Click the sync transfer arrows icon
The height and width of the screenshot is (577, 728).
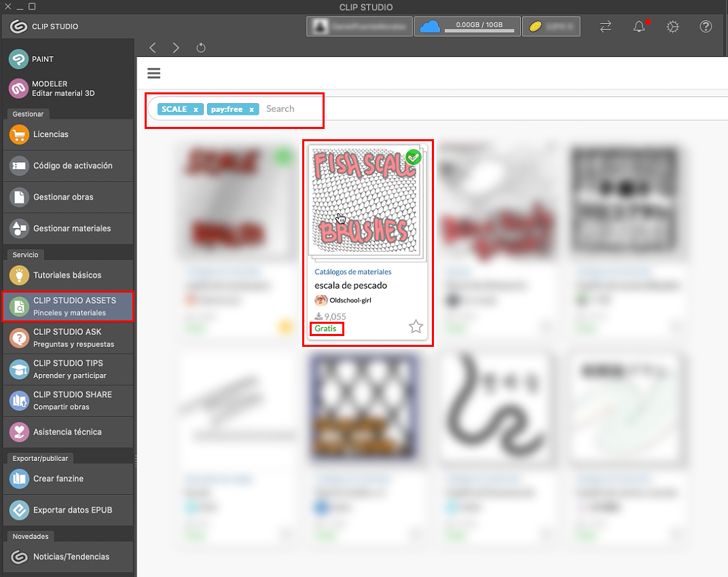pyautogui.click(x=606, y=26)
